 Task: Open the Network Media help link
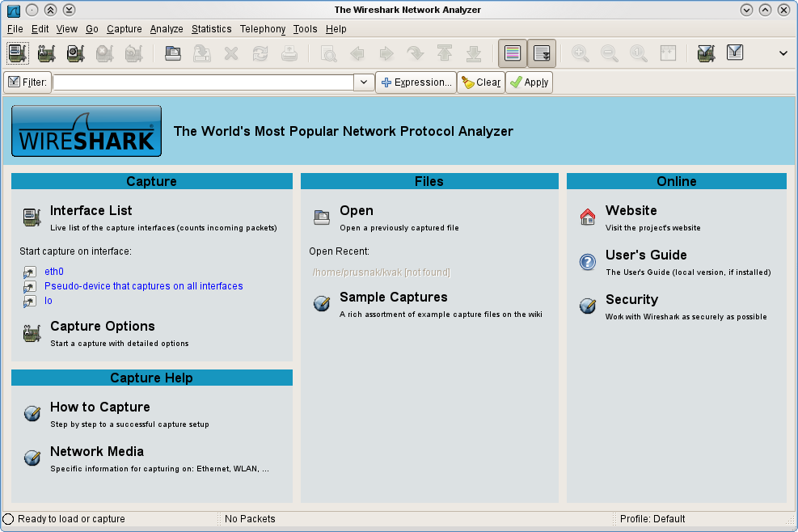[97, 452]
